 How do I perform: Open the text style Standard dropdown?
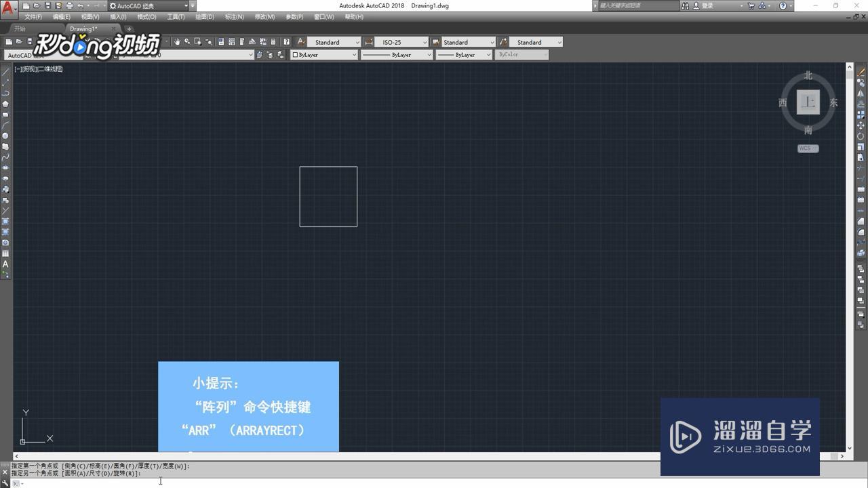pyautogui.click(x=334, y=42)
